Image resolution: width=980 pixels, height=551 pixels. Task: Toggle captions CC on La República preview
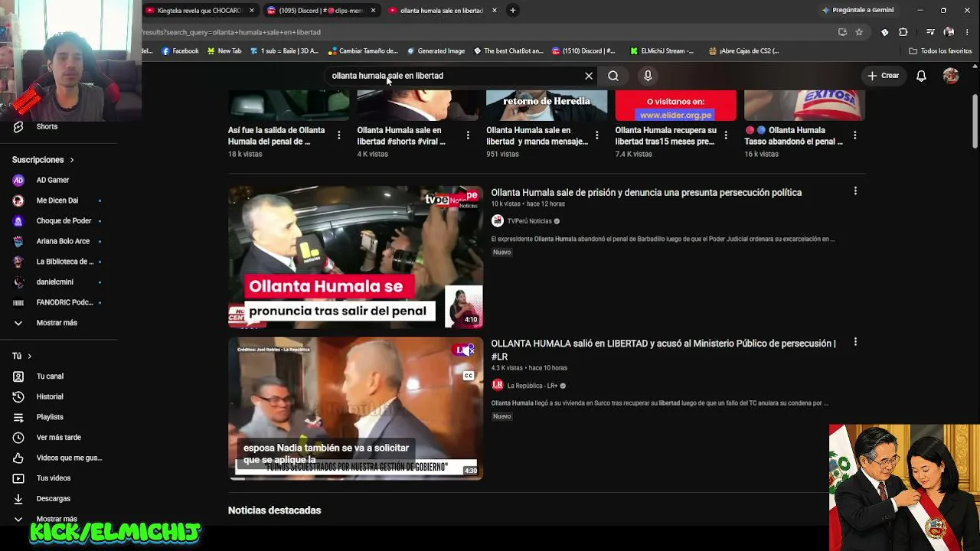click(469, 376)
